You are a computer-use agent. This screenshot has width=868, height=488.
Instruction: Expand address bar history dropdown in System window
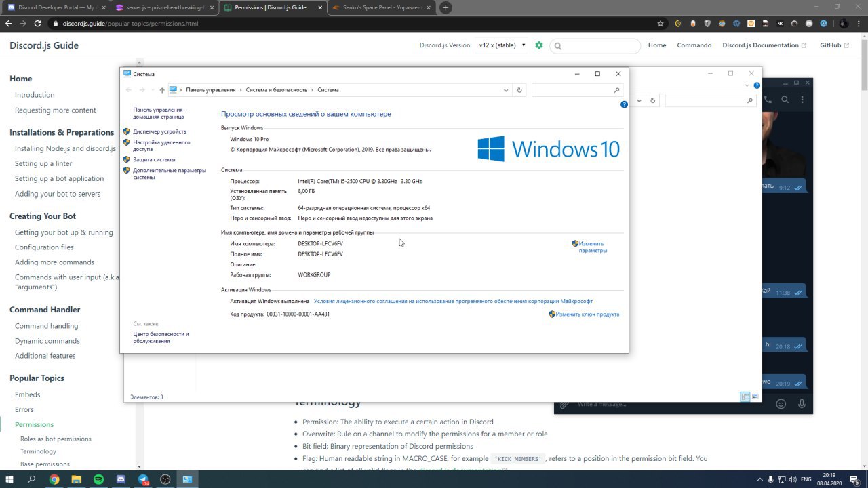[x=506, y=90]
